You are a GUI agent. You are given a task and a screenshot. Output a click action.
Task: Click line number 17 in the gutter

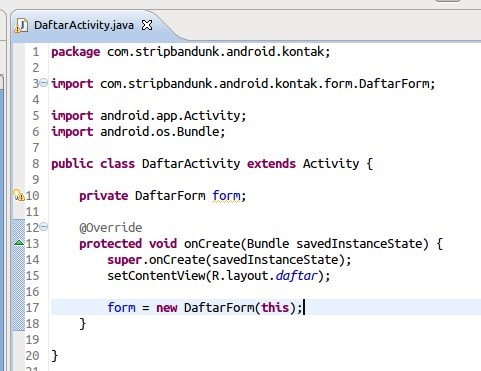pyautogui.click(x=32, y=307)
